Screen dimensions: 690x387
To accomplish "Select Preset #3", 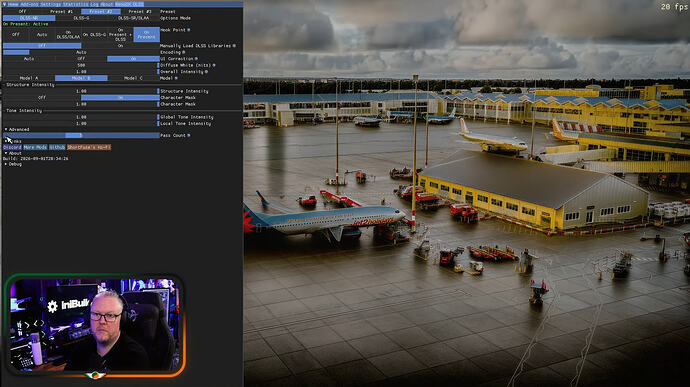I will 140,11.
